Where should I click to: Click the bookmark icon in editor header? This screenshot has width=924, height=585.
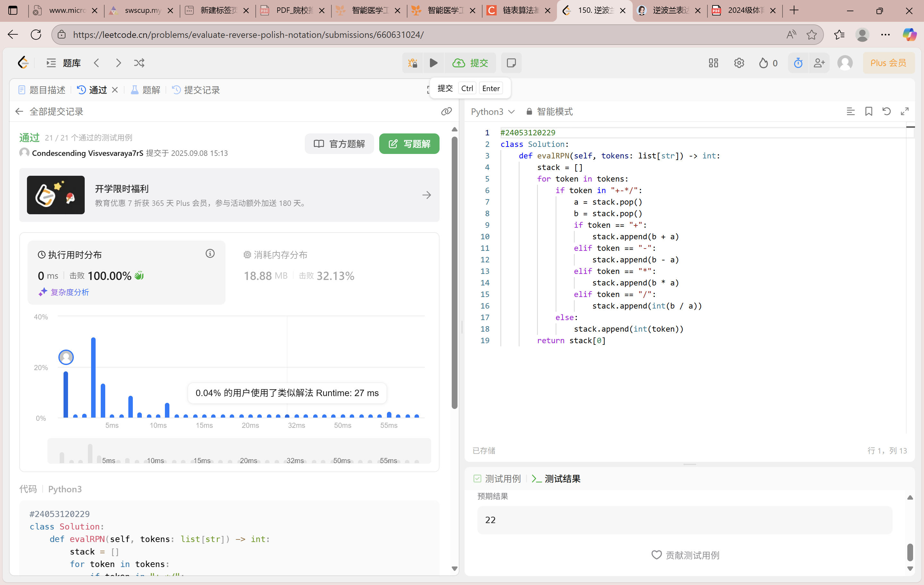(x=869, y=111)
